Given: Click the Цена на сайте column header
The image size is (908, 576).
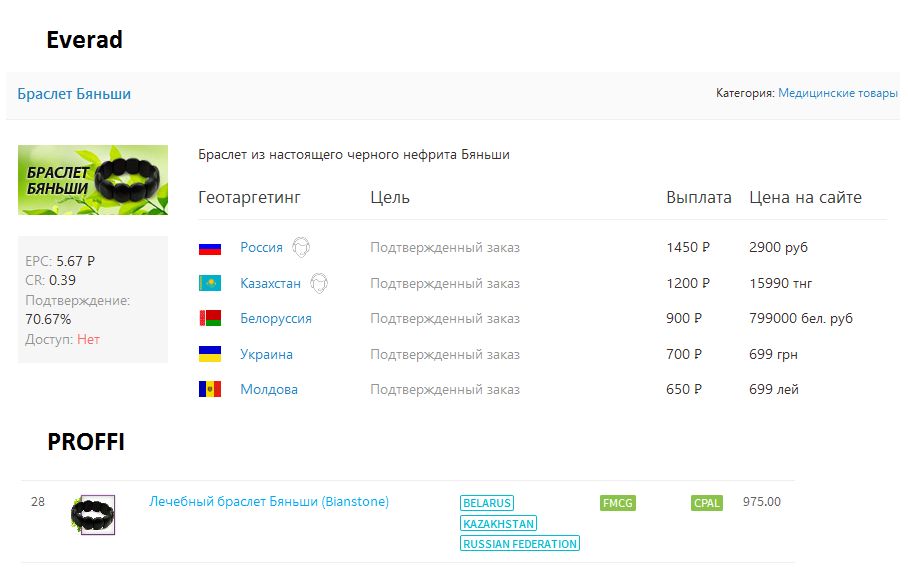Looking at the screenshot, I should point(806,197).
